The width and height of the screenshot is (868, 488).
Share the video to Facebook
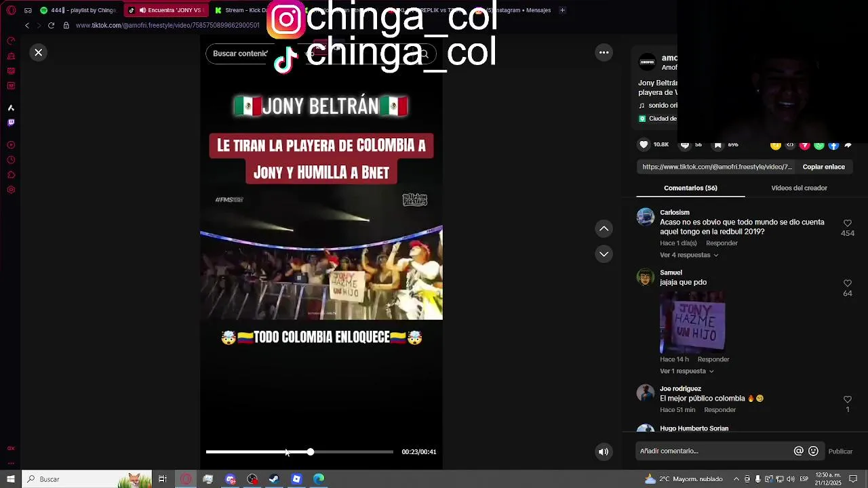[833, 145]
